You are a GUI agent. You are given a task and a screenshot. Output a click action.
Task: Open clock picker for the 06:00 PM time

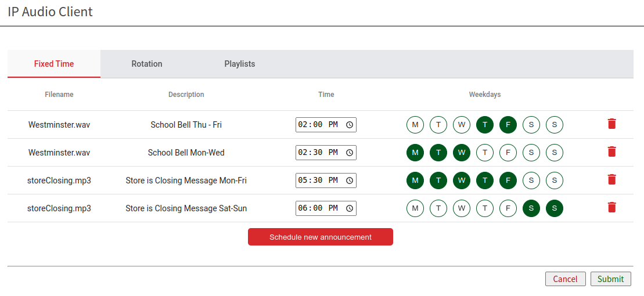click(x=350, y=208)
